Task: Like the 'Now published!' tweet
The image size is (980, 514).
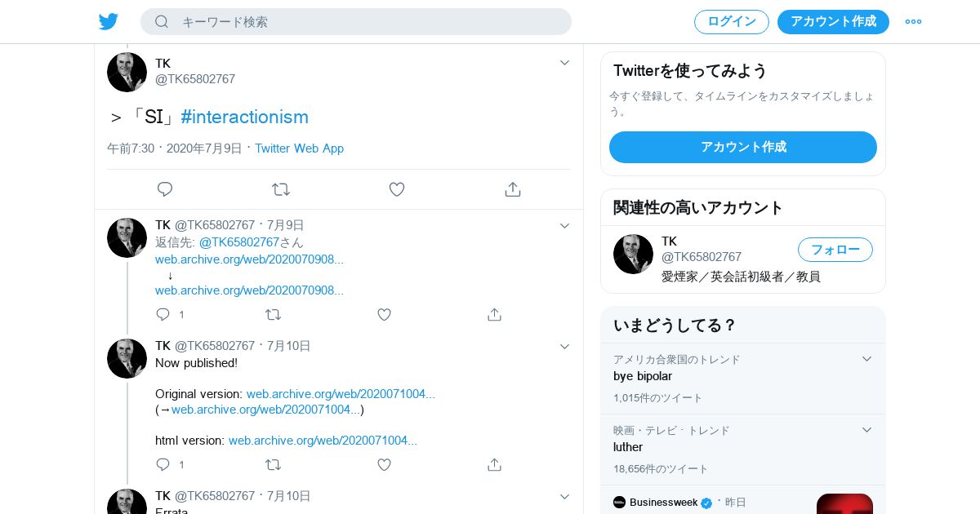Action: click(384, 464)
